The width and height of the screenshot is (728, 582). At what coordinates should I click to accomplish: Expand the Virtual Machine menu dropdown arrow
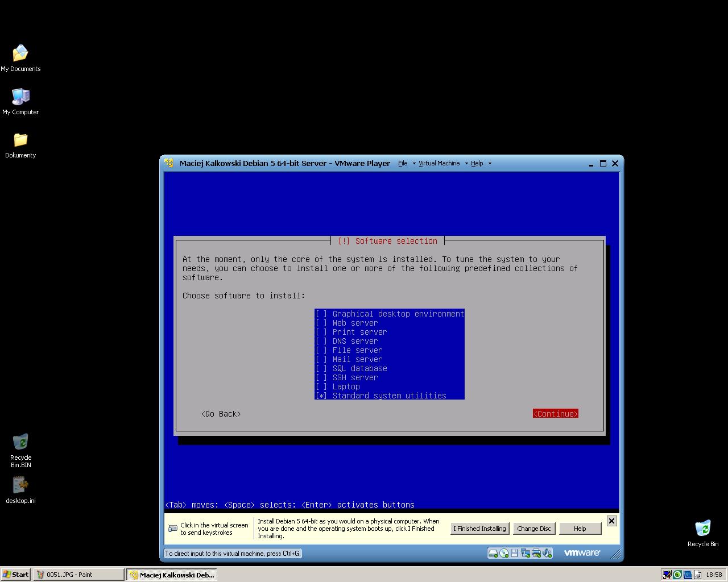tap(466, 164)
